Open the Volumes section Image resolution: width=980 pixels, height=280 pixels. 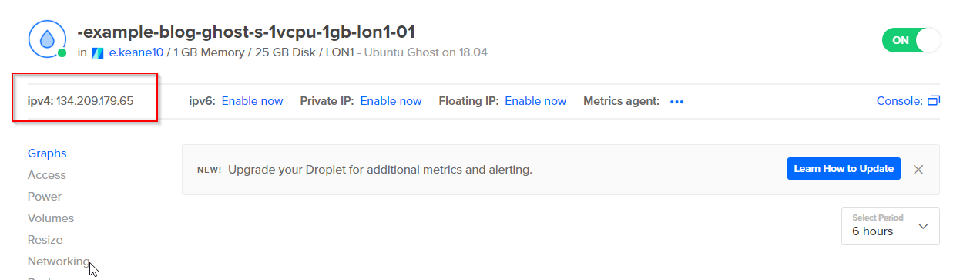51,218
